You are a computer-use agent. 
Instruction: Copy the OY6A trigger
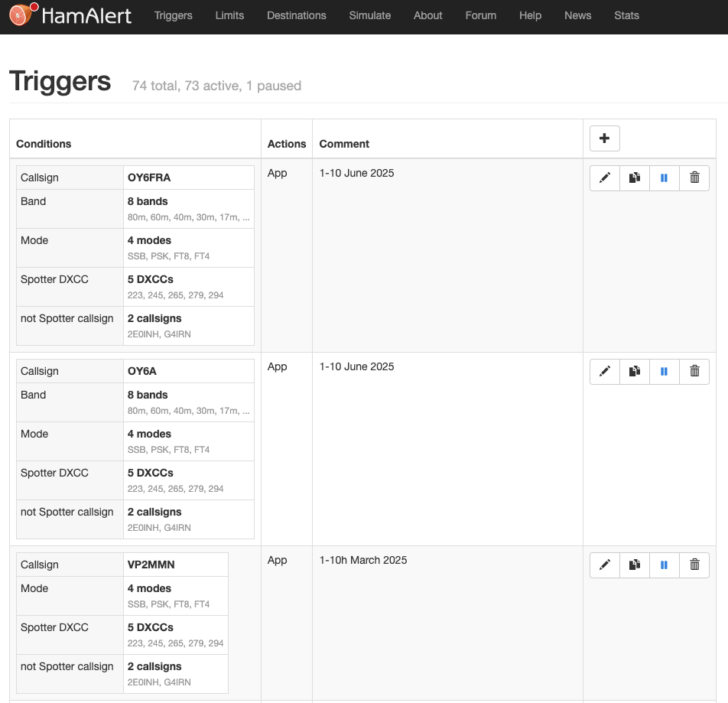point(634,371)
